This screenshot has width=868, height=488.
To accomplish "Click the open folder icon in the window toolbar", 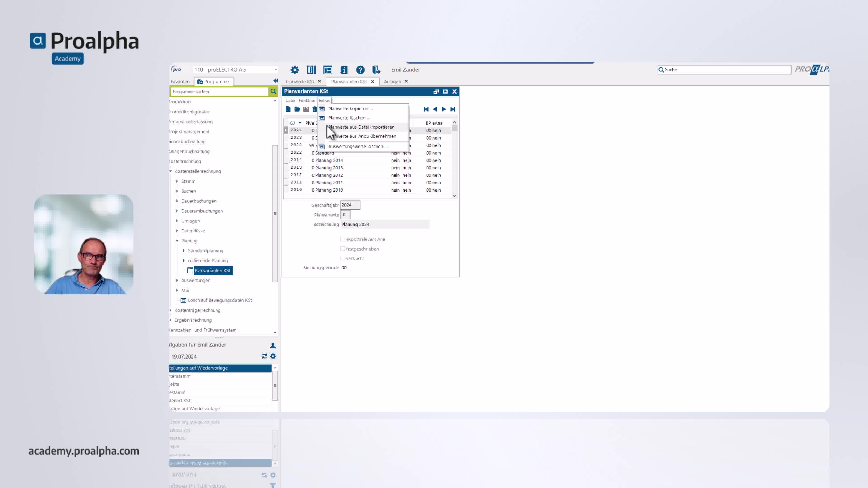I will pos(297,109).
